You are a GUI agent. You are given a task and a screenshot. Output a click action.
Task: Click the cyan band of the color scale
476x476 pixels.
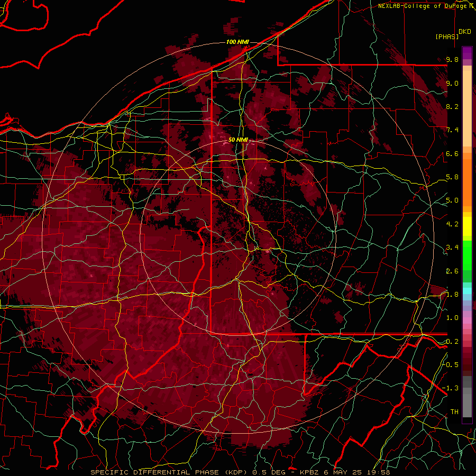(x=467, y=290)
